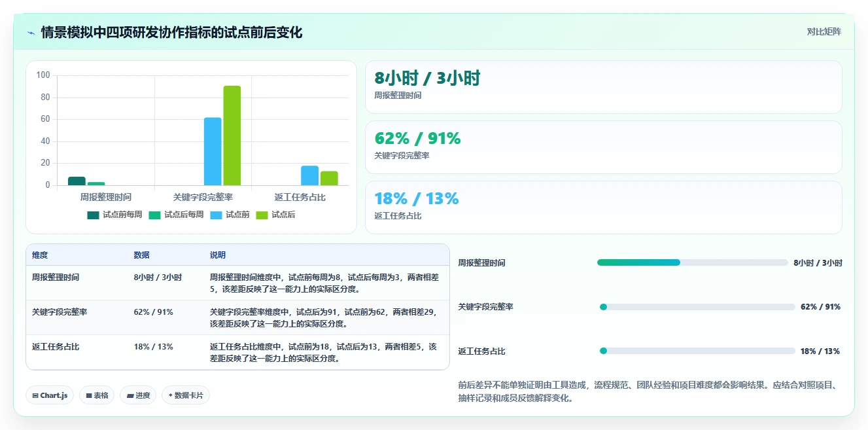Click the 关键字段完整率 progress bar
Viewport: 868px width, 430px height.
tap(697, 306)
